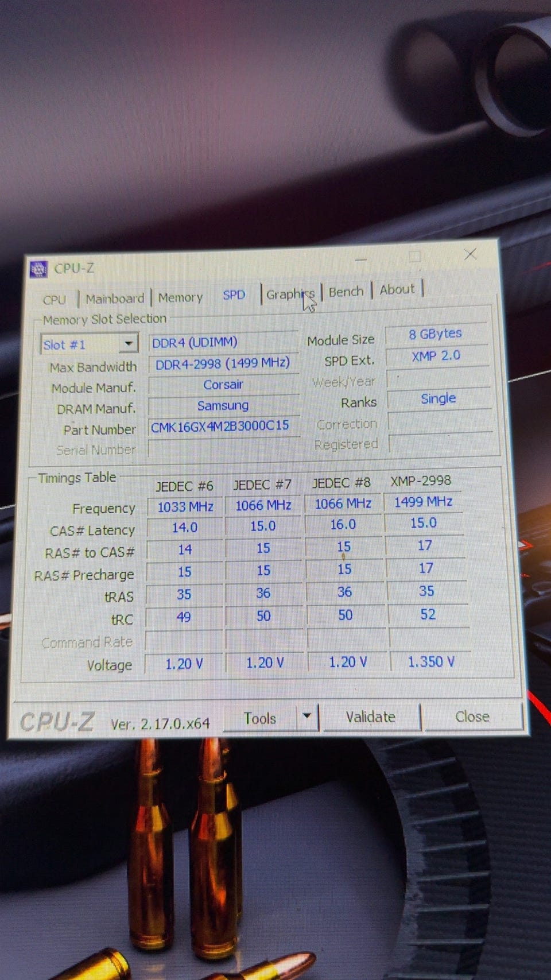The image size is (551, 980).
Task: Click the Samsung DRAM manufacturer value
Action: click(224, 405)
